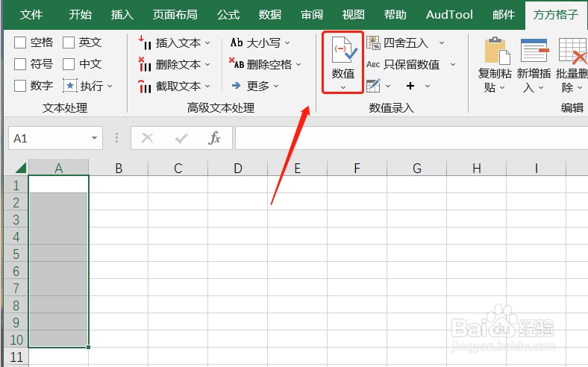This screenshot has width=588, height=367.
Task: Check the 英文 checkbox
Action: (x=69, y=43)
